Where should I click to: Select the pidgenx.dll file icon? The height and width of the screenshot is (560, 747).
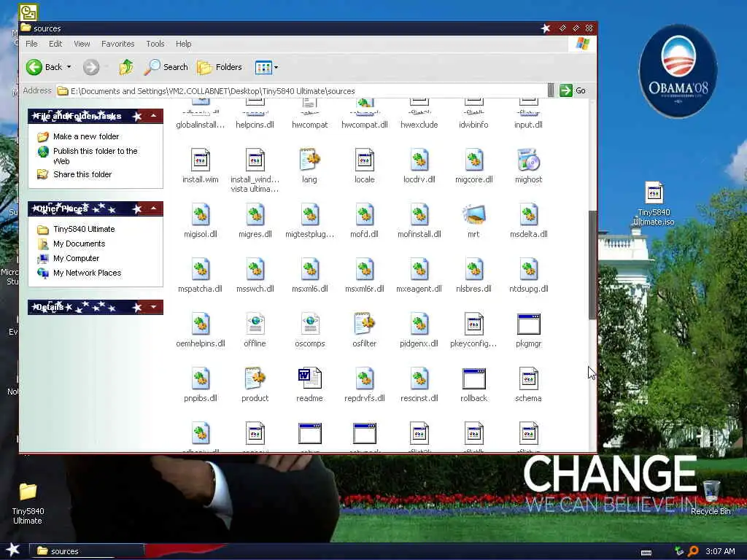[419, 324]
